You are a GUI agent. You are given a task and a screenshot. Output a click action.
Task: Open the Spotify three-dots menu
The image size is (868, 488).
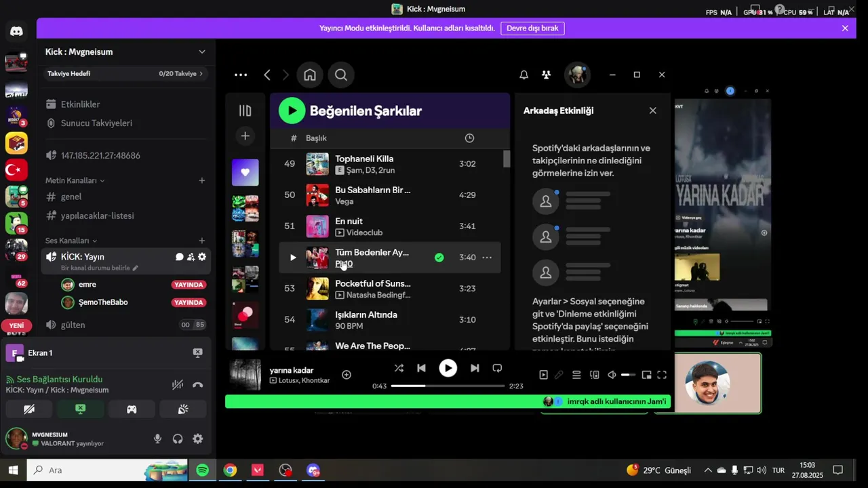coord(241,75)
